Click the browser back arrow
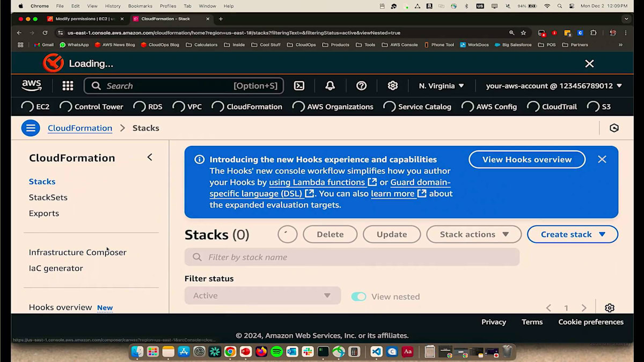 point(19,33)
